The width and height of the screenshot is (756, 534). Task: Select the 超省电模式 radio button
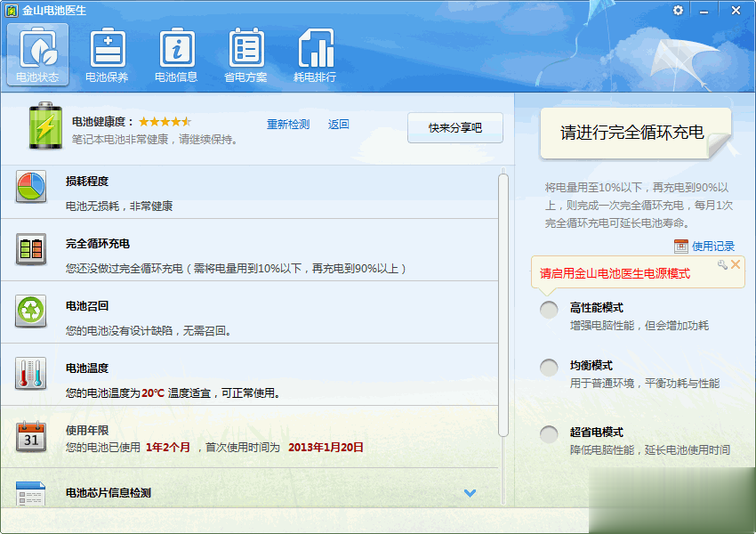pos(549,434)
